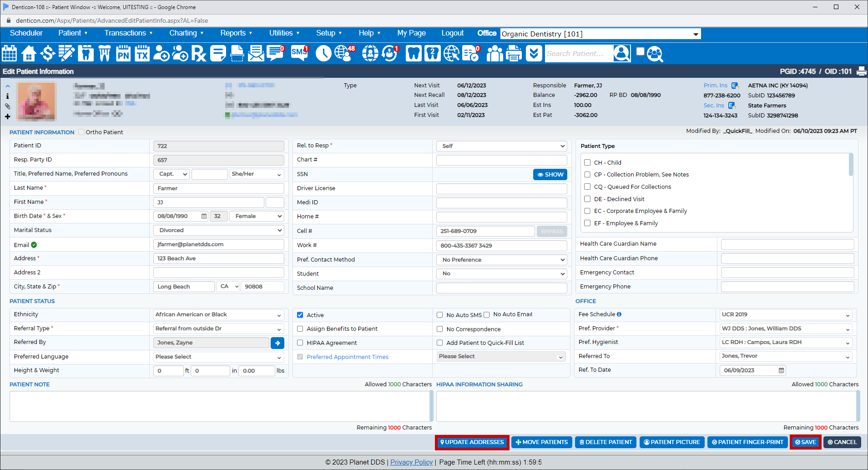The height and width of the screenshot is (470, 868).
Task: Click the toolbar printer icon
Action: coord(514,53)
